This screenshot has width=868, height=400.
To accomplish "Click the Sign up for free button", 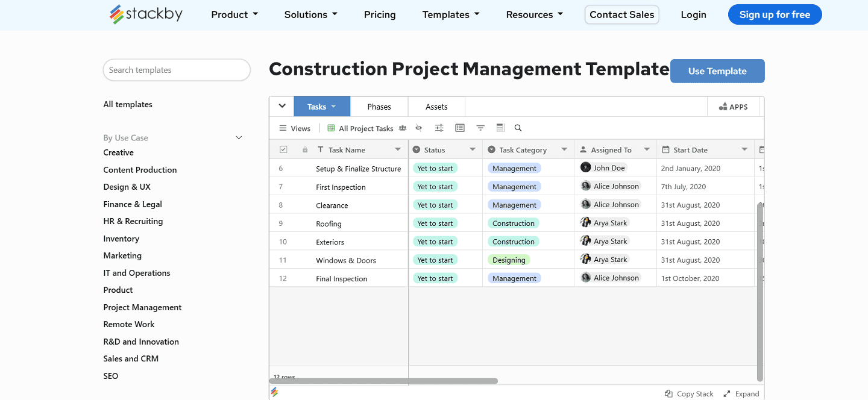I will [775, 14].
